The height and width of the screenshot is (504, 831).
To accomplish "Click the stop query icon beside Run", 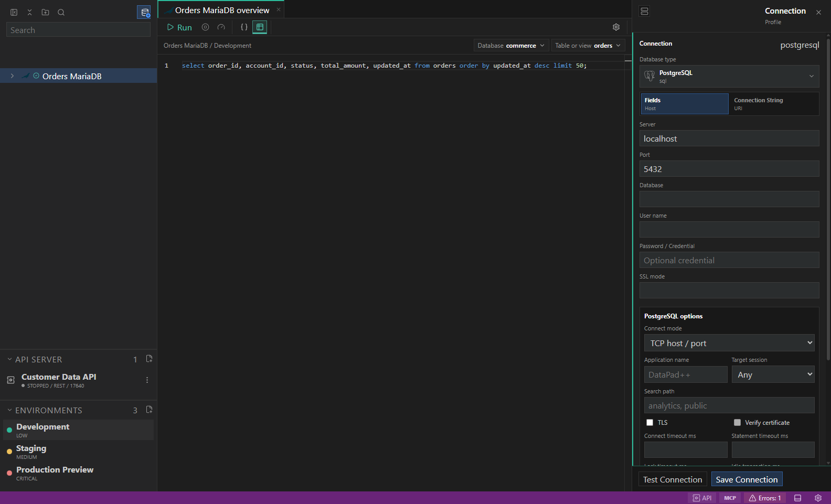I will (206, 27).
